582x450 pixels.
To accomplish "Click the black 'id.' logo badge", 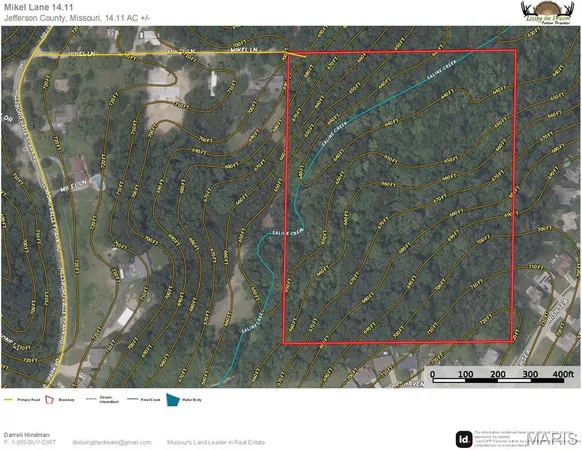I will pyautogui.click(x=464, y=439).
